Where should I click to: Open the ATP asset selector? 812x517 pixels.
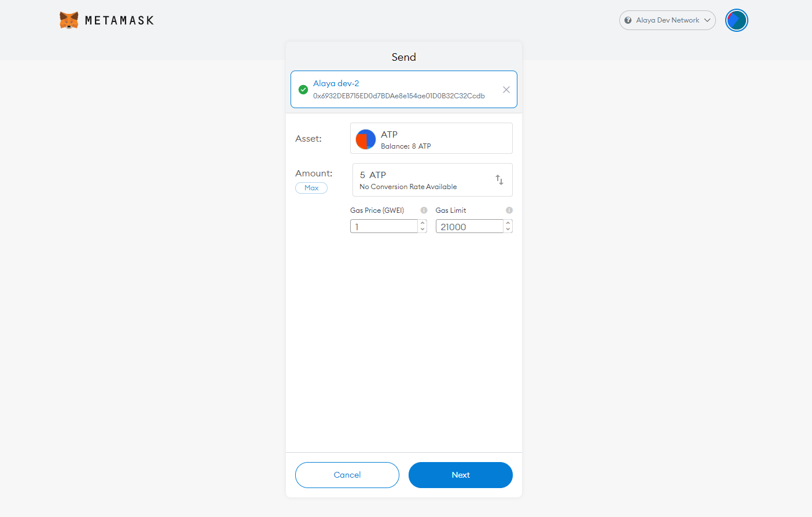[x=431, y=138]
